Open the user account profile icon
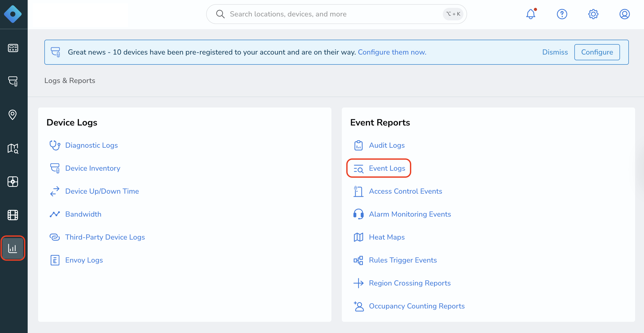The width and height of the screenshot is (644, 333). (625, 14)
